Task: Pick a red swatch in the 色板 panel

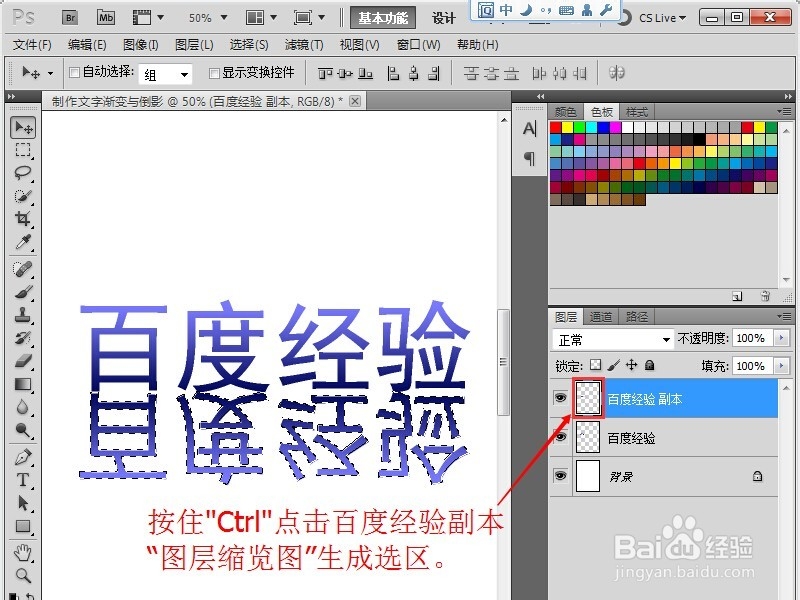Action: point(555,127)
